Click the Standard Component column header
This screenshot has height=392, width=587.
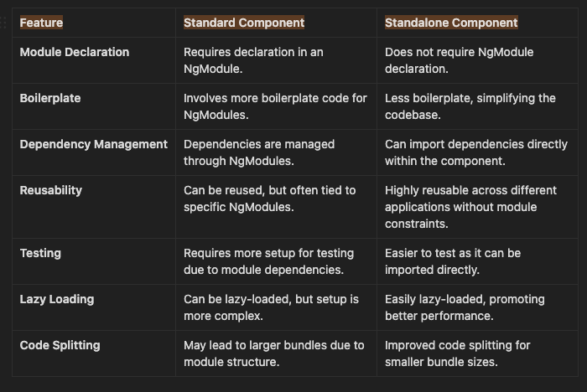tap(244, 23)
